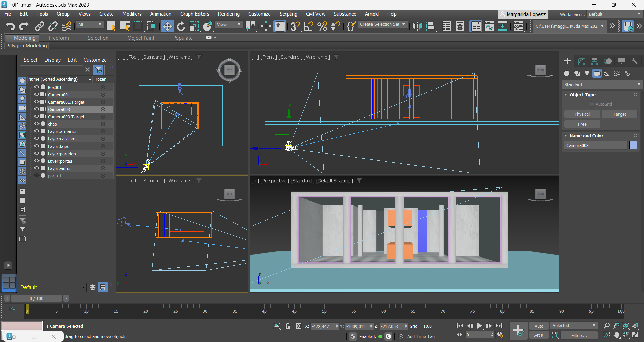Click the Undo arrow icon

[x=10, y=26]
